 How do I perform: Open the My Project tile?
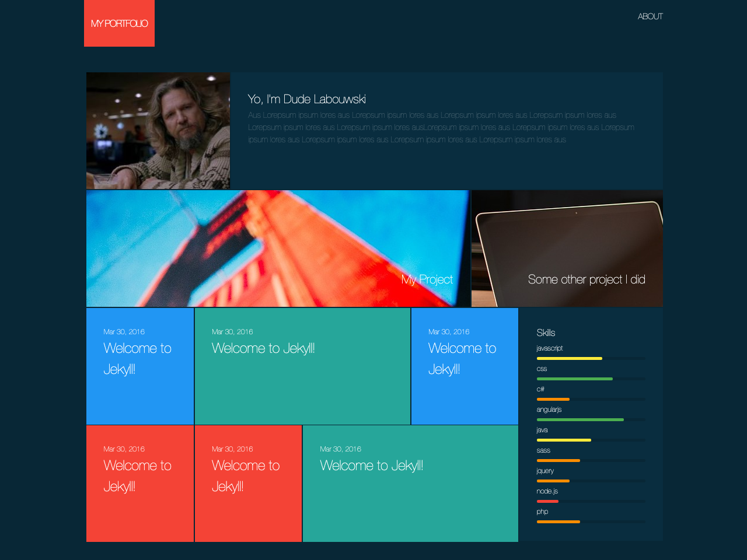pyautogui.click(x=278, y=249)
